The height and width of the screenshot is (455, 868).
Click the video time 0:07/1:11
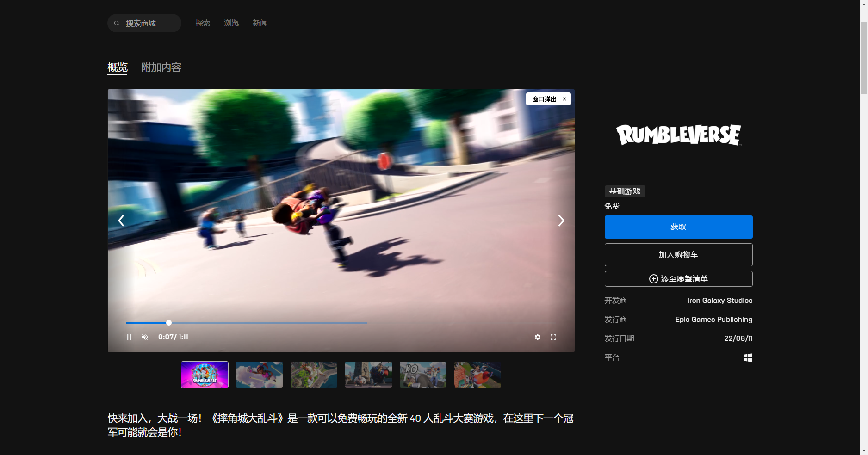(x=173, y=337)
